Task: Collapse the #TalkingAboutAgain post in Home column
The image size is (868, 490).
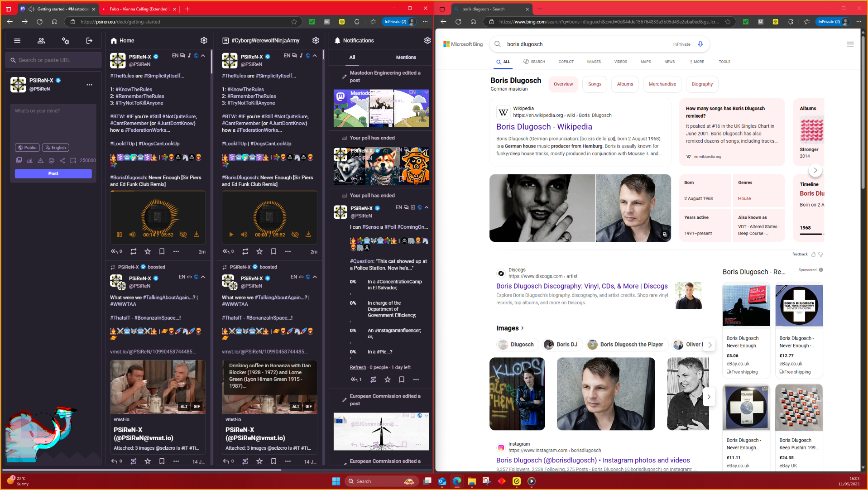Action: click(x=203, y=277)
